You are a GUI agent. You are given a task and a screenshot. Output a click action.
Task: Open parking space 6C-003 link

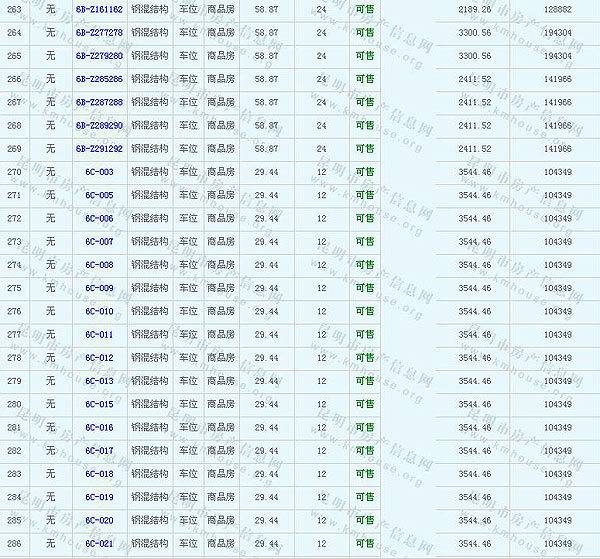[x=99, y=171]
